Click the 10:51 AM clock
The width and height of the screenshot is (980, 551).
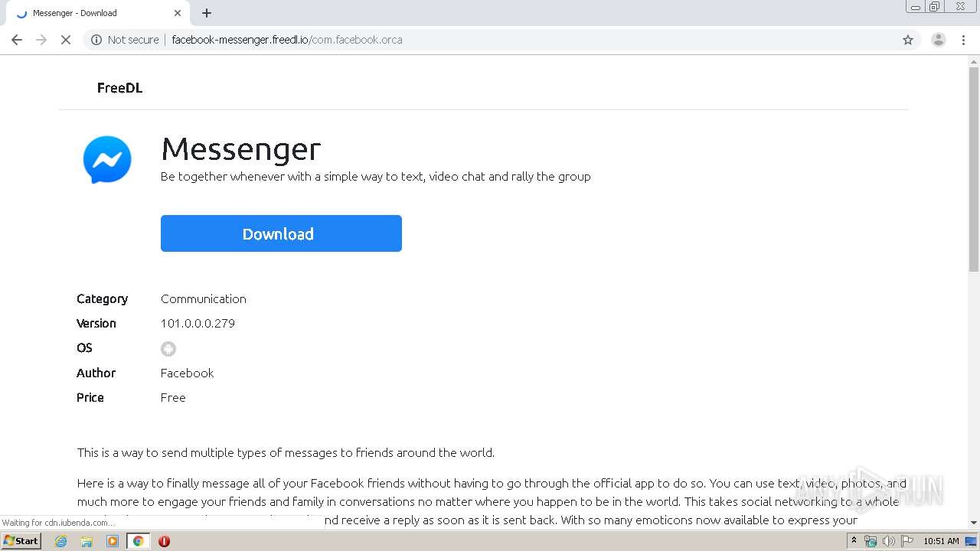coord(941,541)
